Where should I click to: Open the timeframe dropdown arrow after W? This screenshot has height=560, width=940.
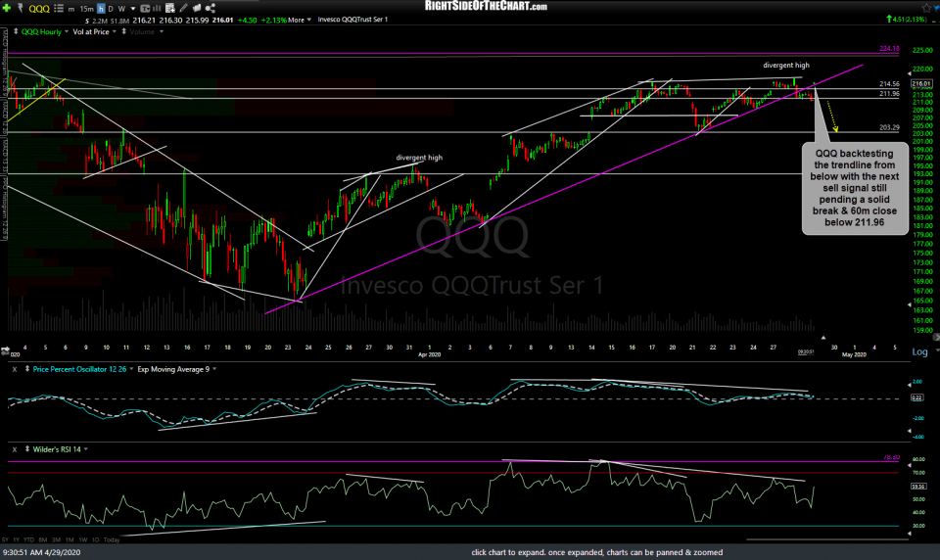(132, 9)
